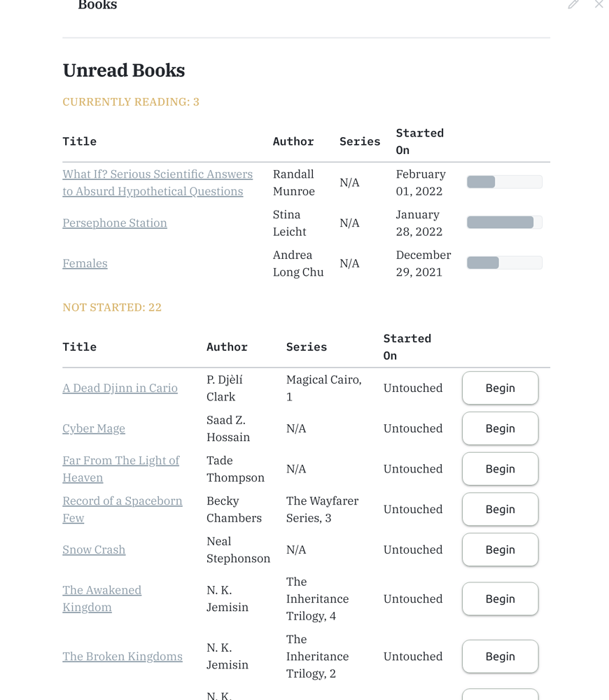Screen dimensions: 609x700
Task: Open The Broken Kingdoms book entry
Action: pos(122,657)
